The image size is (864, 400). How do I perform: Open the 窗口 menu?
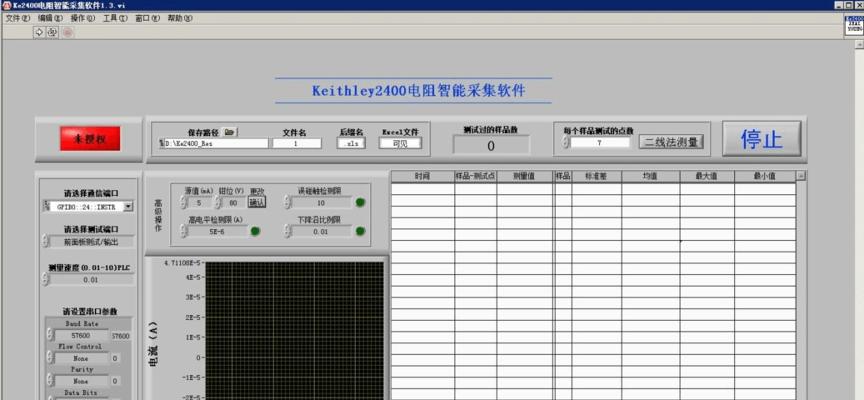(x=148, y=18)
